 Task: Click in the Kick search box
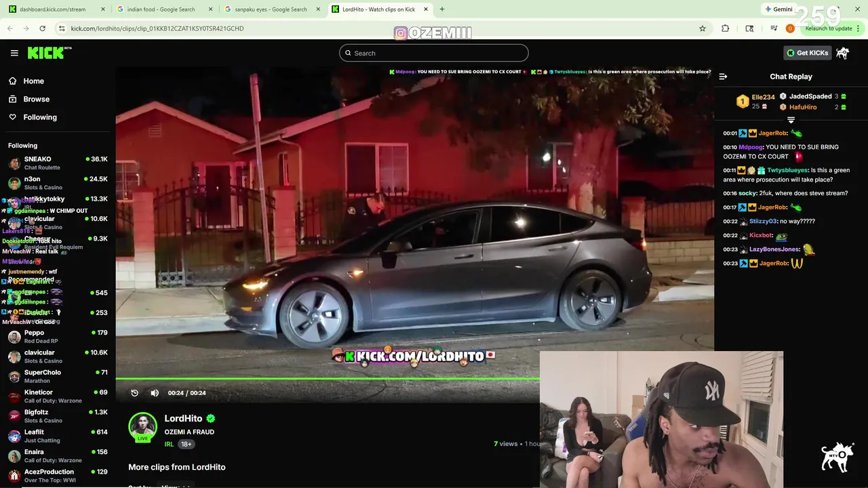(x=434, y=53)
